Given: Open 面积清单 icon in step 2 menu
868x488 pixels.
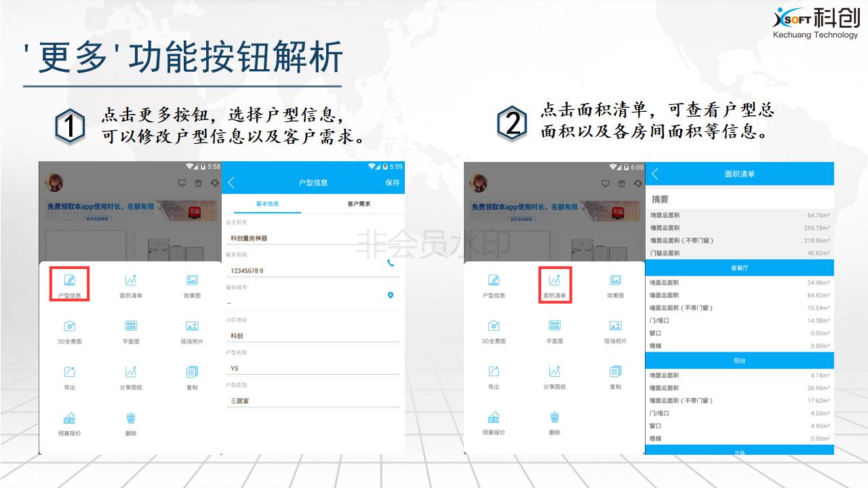Looking at the screenshot, I should pos(555,279).
